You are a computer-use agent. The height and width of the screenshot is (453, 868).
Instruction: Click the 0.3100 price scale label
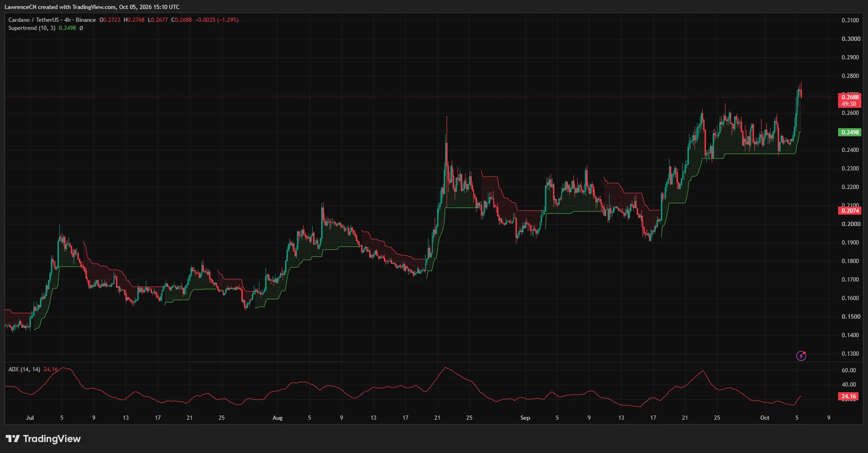(x=850, y=20)
